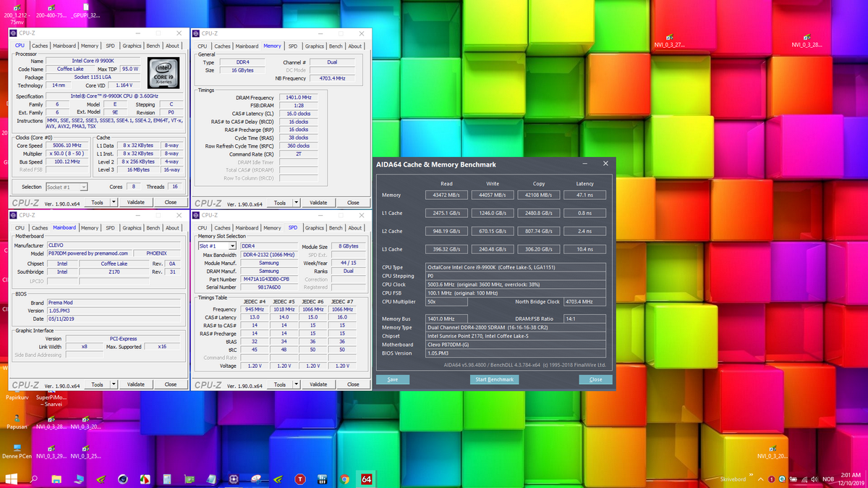Click Validate in the CPU-Z SPD window
Image resolution: width=868 pixels, height=488 pixels.
coord(318,384)
